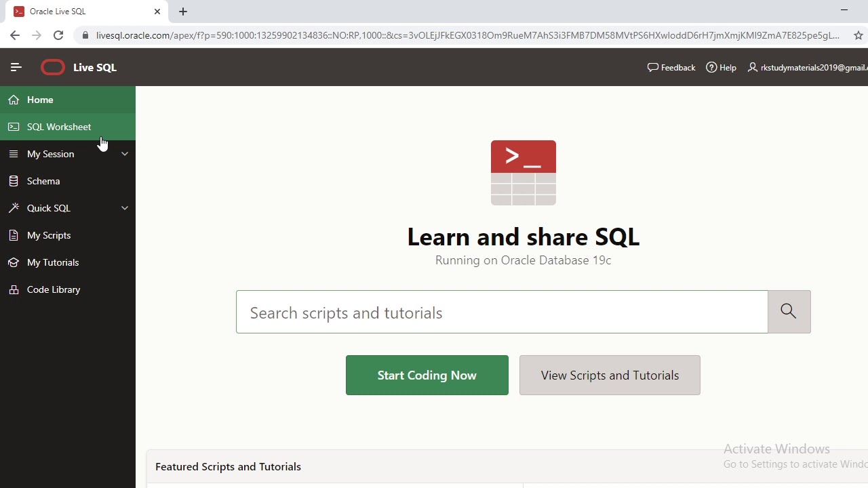The image size is (868, 488).
Task: Click the red SQL prompt table logo
Action: click(524, 173)
